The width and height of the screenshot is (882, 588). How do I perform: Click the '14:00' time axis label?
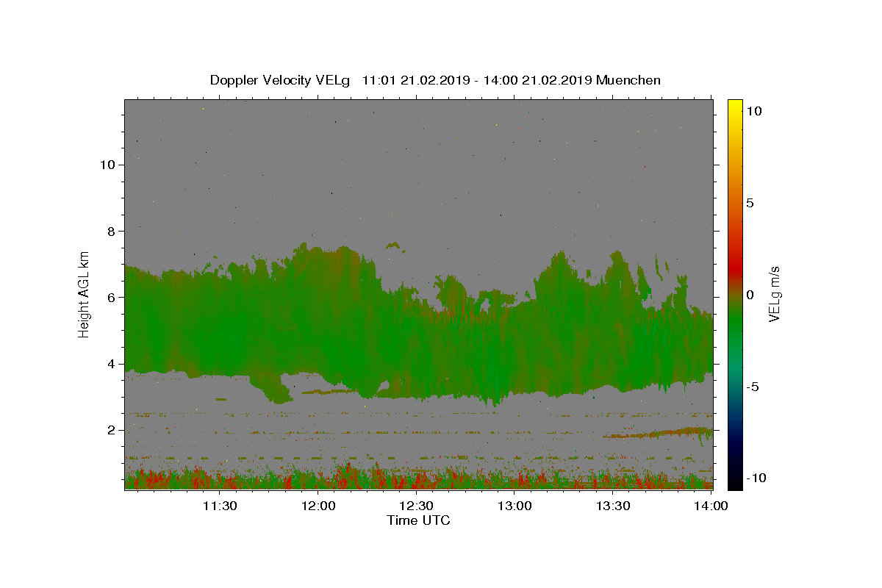pos(711,506)
